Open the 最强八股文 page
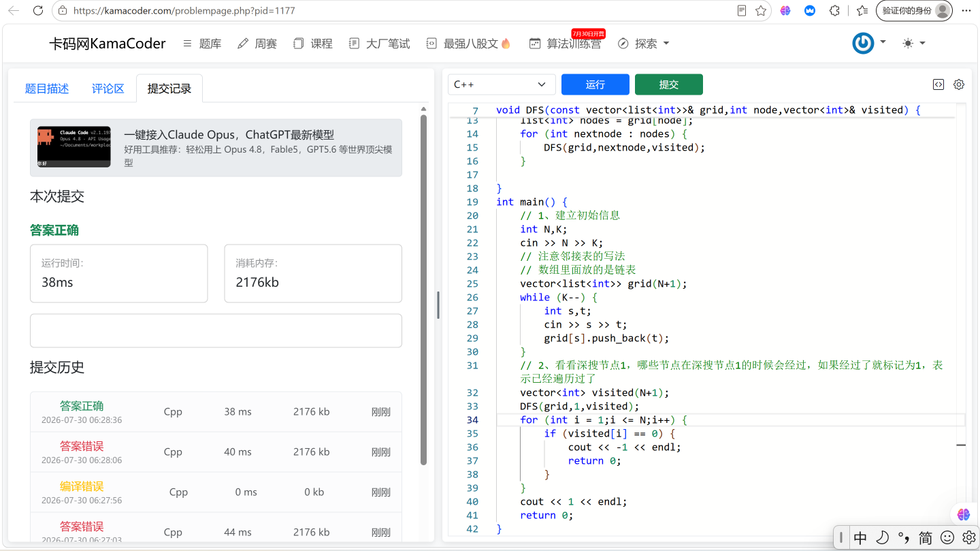The image size is (980, 551). [x=468, y=44]
